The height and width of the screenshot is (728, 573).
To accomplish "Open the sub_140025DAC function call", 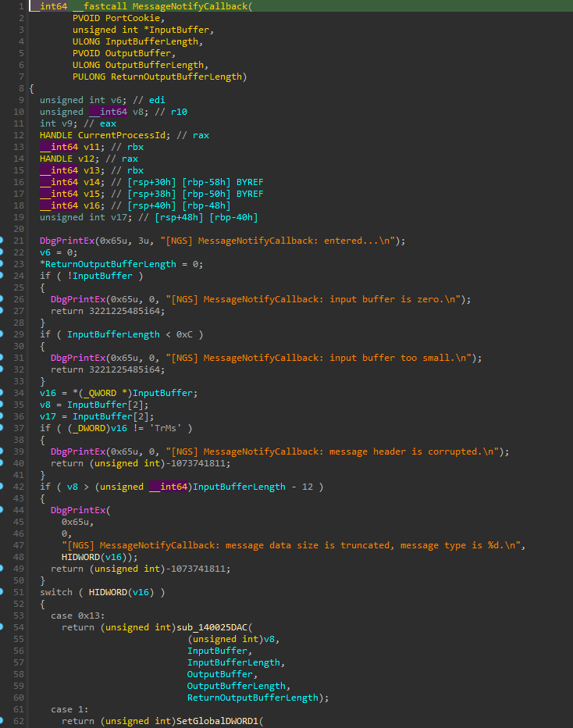I will (x=212, y=627).
